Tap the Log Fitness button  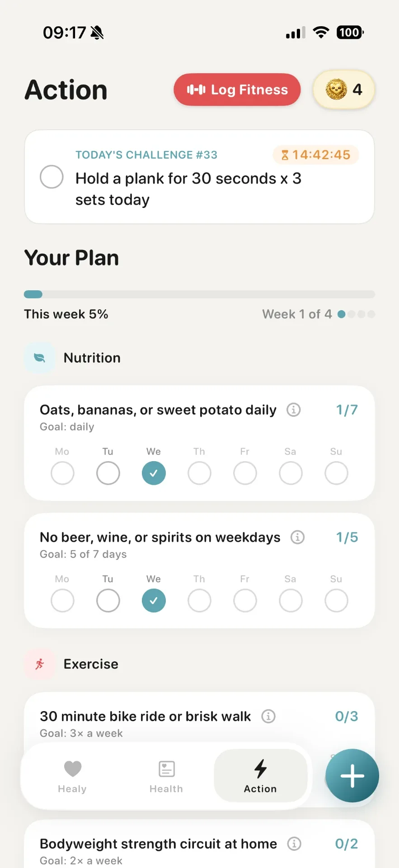coord(237,90)
